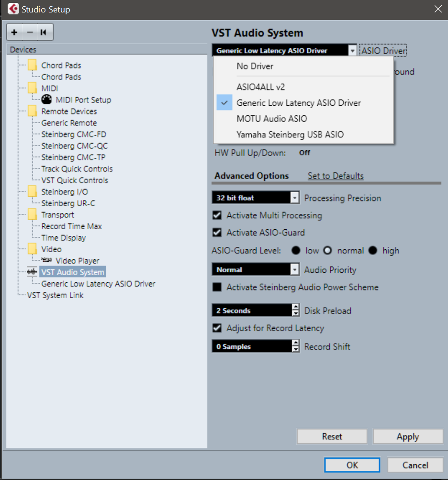Choose ASIO4ALL v2 driver
The image size is (448, 480).
(303, 87)
